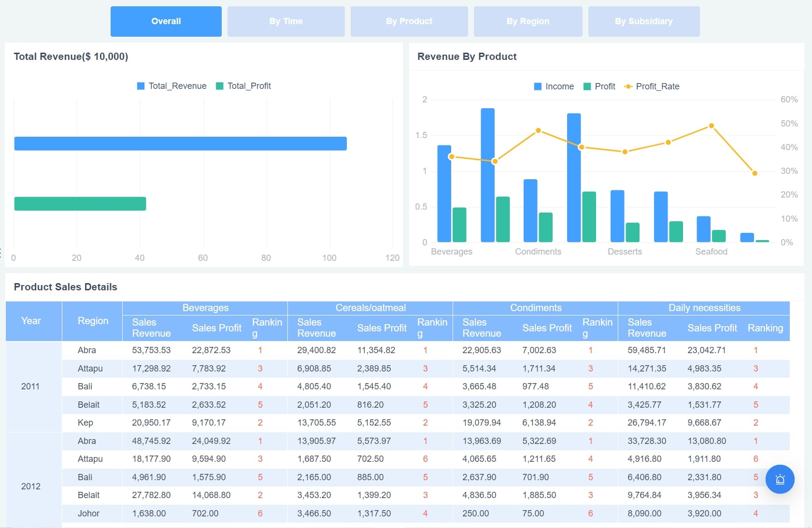Click the Beverages column group header

pyautogui.click(x=205, y=308)
